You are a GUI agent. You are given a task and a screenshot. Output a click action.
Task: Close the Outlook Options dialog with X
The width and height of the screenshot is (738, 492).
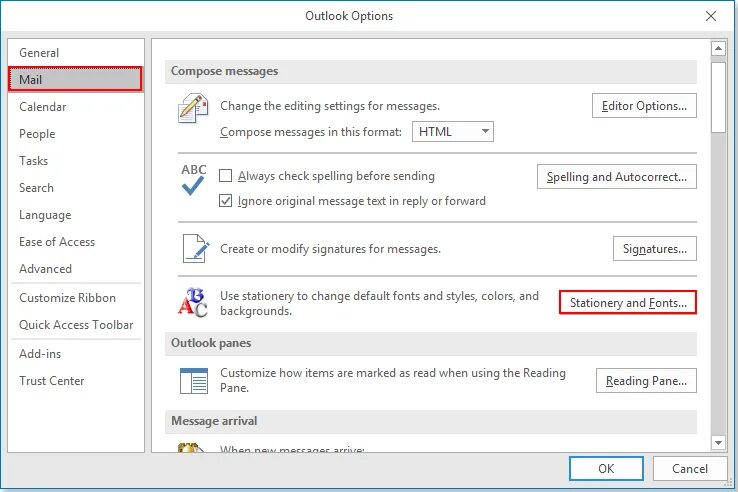[x=711, y=16]
